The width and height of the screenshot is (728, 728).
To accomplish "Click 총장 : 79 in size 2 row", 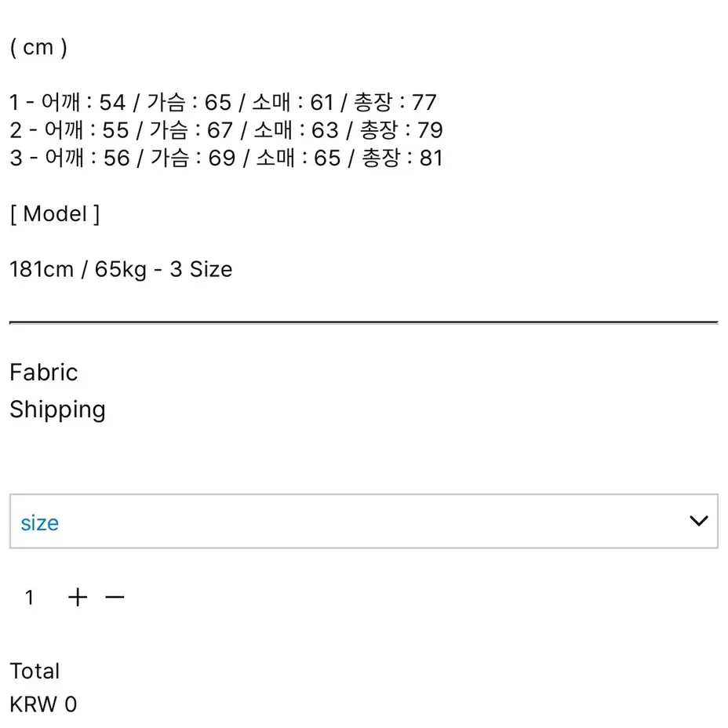I will 402,130.
